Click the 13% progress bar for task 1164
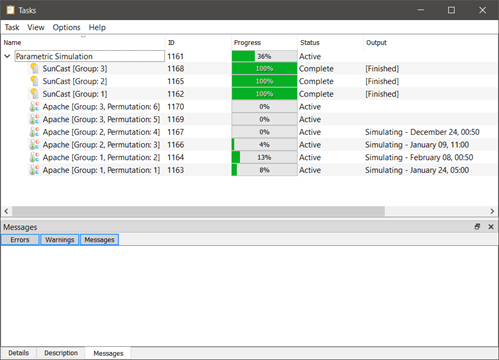 point(264,157)
